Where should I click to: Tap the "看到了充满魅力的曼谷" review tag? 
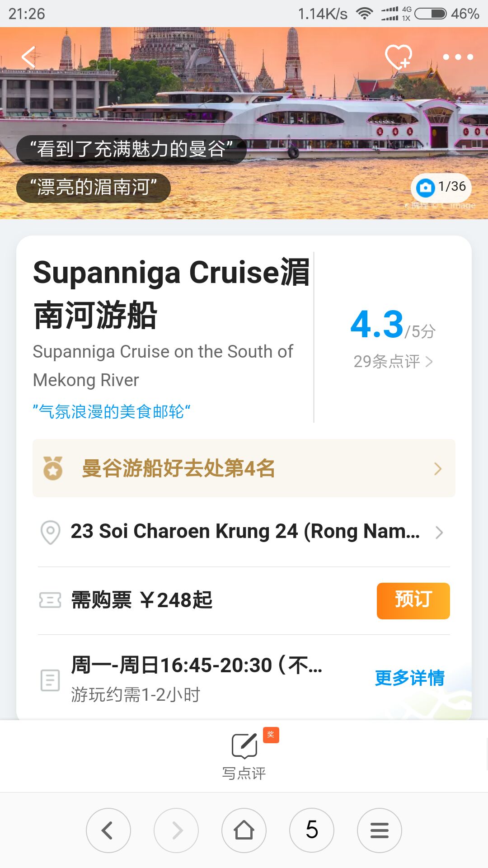click(x=131, y=149)
